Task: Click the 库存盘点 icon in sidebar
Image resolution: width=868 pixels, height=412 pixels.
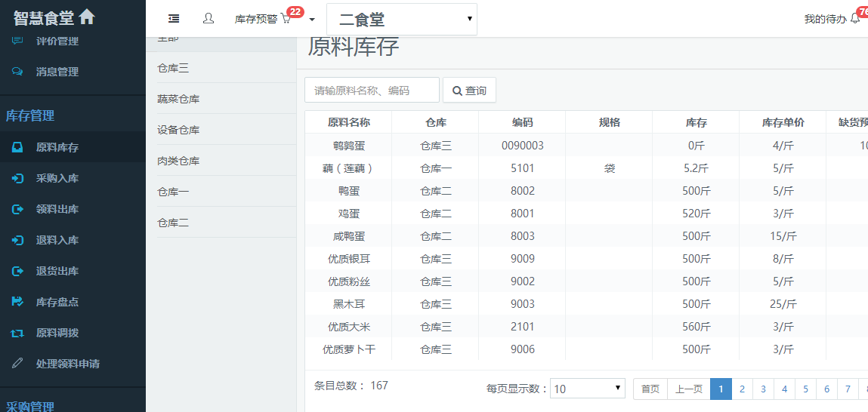Action: point(17,302)
